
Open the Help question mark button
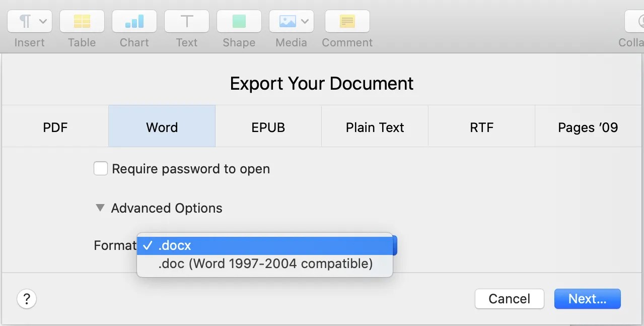[27, 299]
